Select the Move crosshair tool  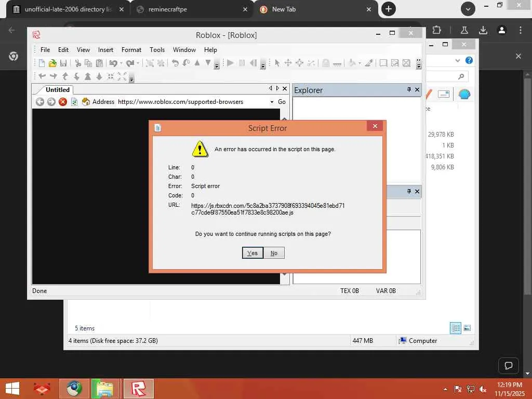(288, 63)
